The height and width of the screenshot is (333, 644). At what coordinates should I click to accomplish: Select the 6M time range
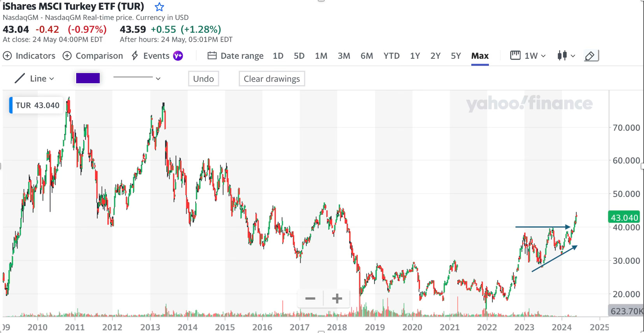(x=367, y=56)
